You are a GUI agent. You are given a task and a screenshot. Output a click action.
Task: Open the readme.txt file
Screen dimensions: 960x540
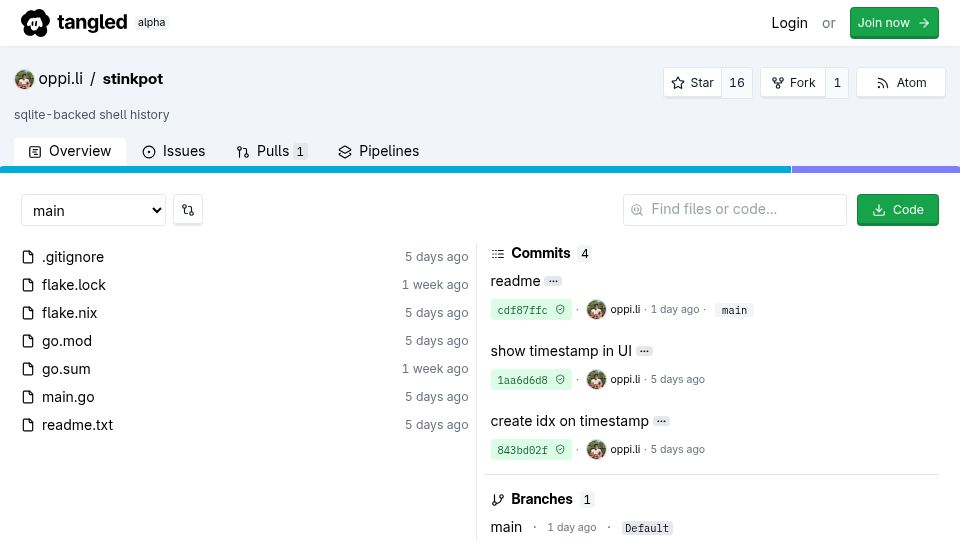pos(77,425)
